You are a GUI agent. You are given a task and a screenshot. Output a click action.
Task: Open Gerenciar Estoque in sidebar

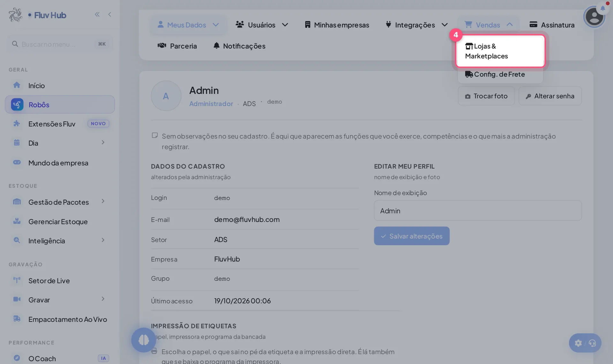pos(60,222)
